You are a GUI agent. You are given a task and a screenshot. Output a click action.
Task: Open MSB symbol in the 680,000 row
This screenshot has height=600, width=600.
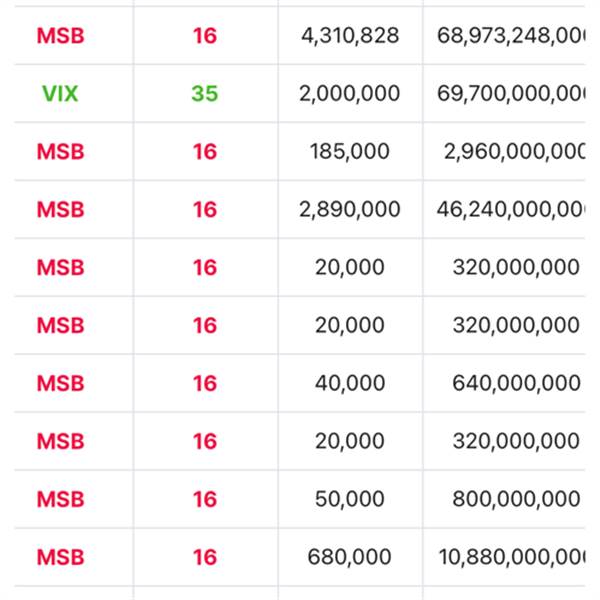(60, 557)
